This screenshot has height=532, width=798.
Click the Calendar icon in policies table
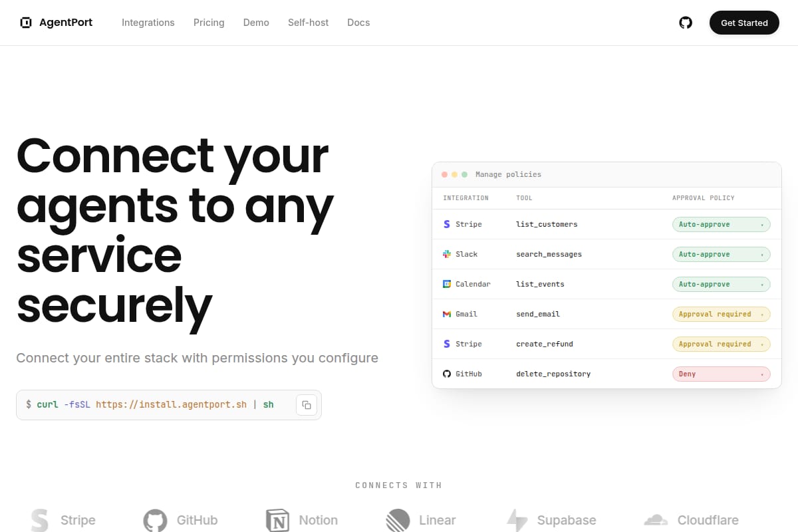point(447,284)
